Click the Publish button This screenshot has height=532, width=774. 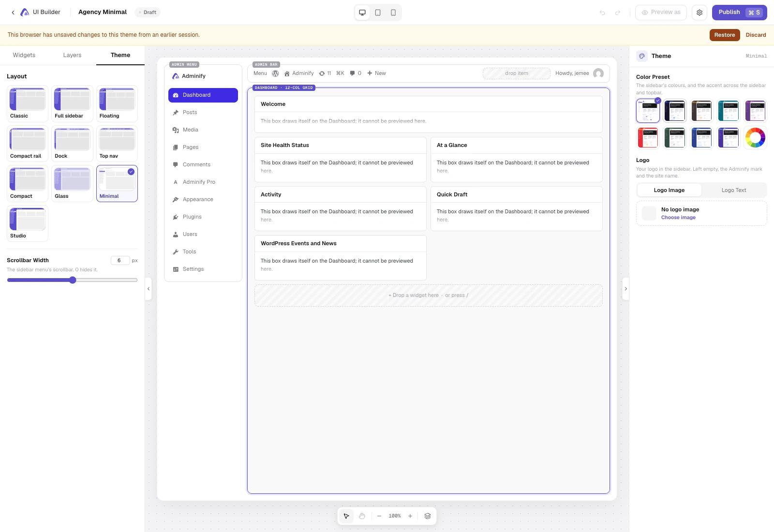(x=740, y=13)
